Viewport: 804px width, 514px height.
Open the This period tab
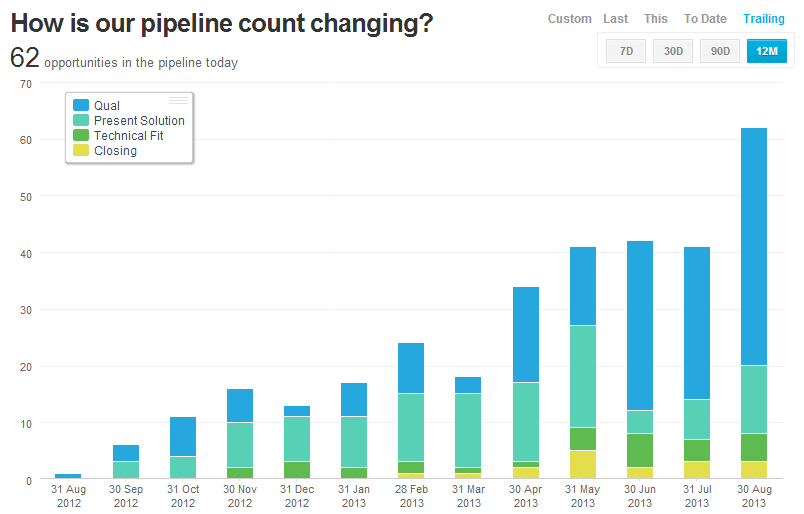[x=656, y=19]
